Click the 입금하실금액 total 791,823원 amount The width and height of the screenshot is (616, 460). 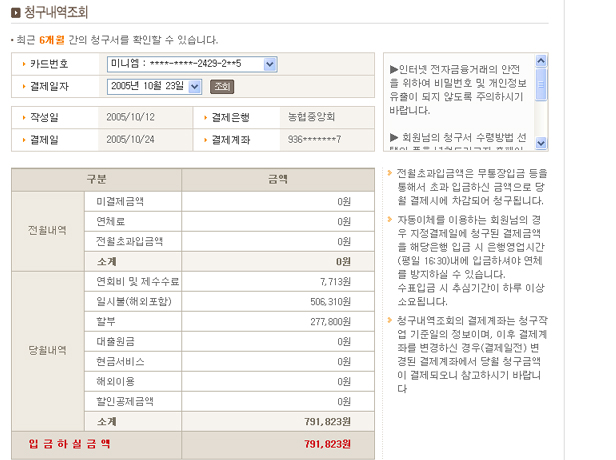click(x=327, y=440)
